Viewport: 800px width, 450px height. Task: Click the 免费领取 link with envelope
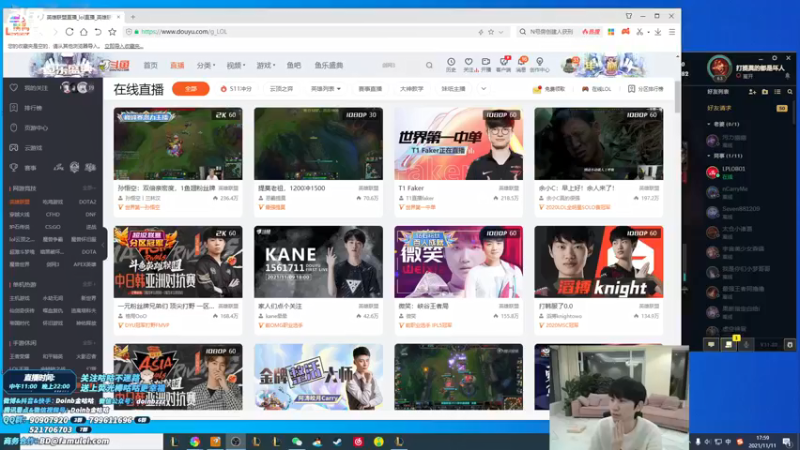pyautogui.click(x=549, y=89)
